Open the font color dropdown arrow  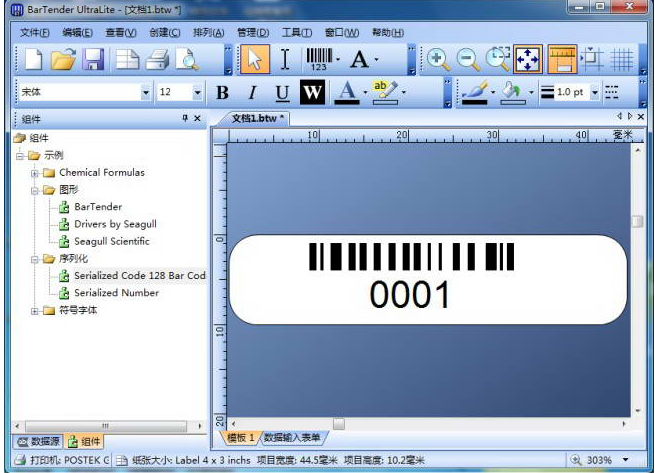pos(366,92)
